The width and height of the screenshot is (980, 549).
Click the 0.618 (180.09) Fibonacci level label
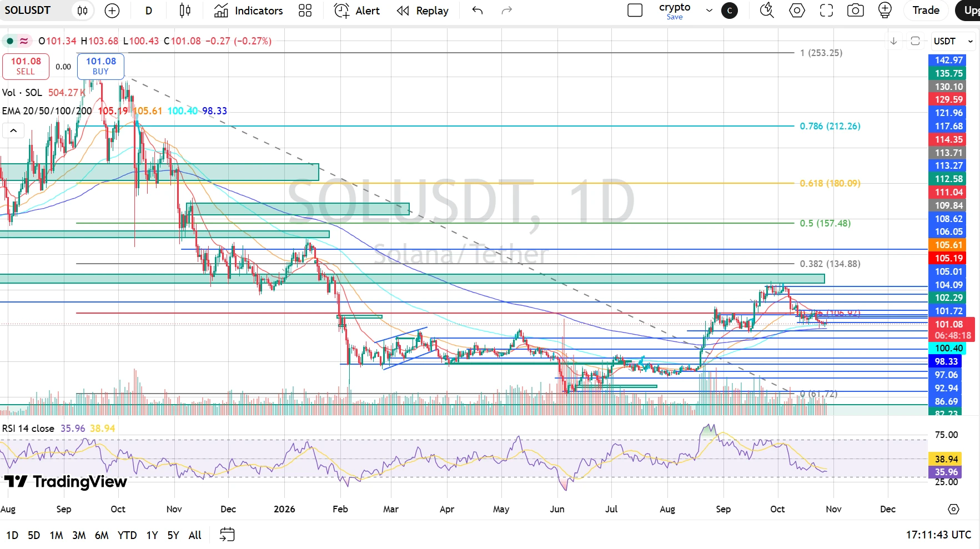[830, 183]
